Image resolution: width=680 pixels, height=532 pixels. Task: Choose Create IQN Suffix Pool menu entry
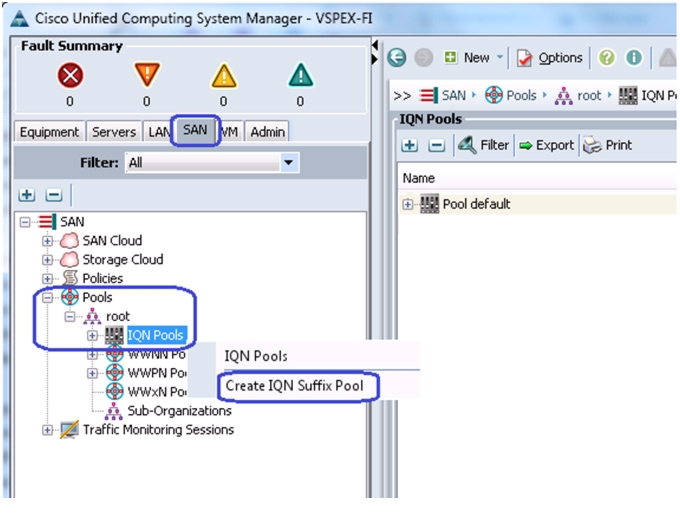pos(294,385)
